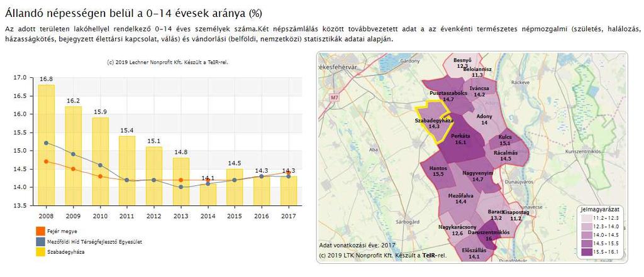Select the 2010 bar labeled 15.9
Screen dimensions: 644x277
tap(100, 161)
